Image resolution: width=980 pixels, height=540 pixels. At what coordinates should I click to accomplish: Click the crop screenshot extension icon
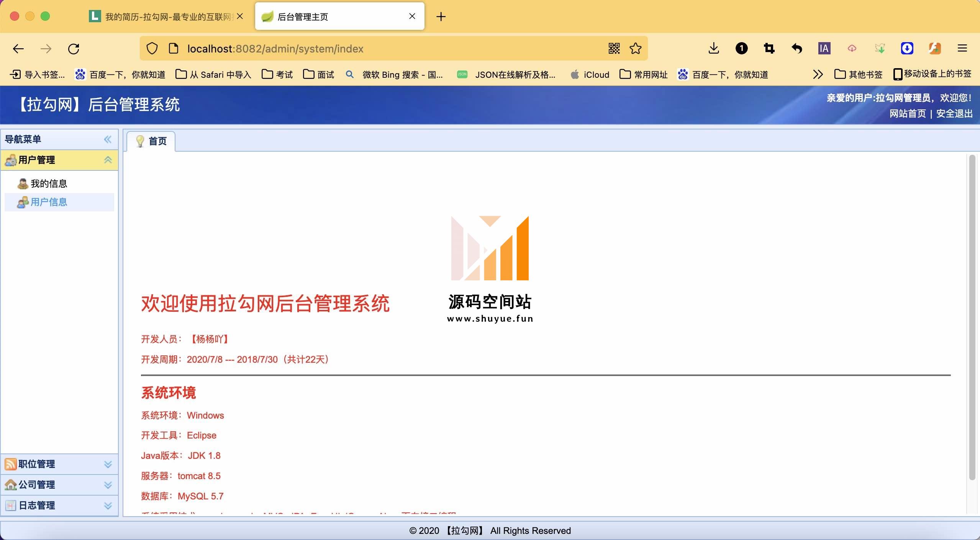pos(769,48)
